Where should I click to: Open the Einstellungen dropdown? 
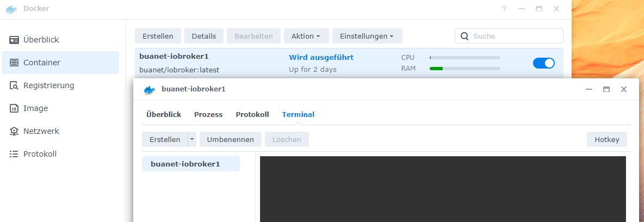[367, 36]
